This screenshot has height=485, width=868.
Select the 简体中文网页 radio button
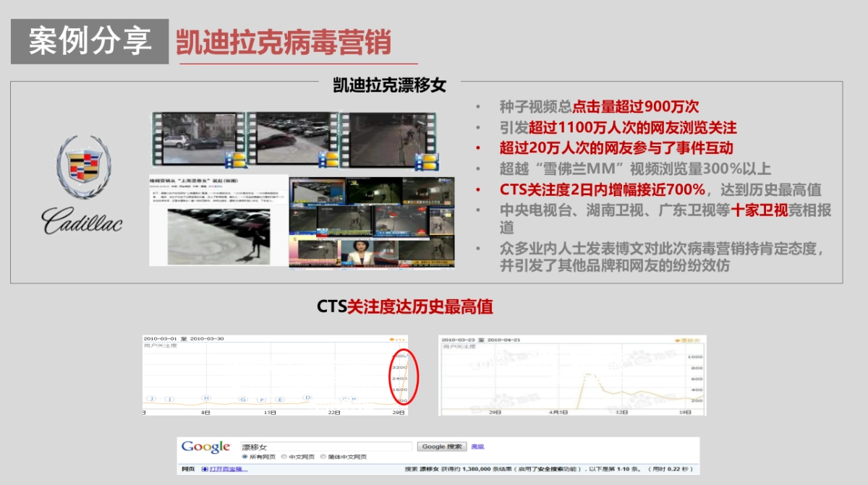(x=323, y=455)
